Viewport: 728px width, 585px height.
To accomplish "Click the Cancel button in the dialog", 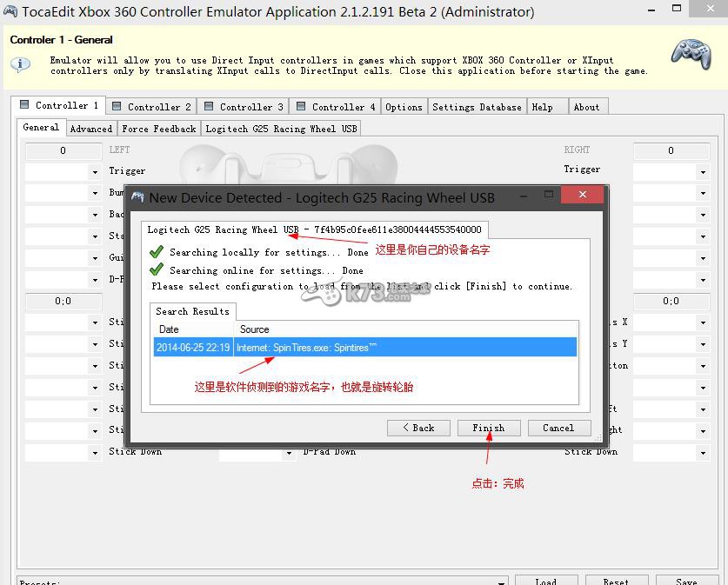I will pos(558,428).
